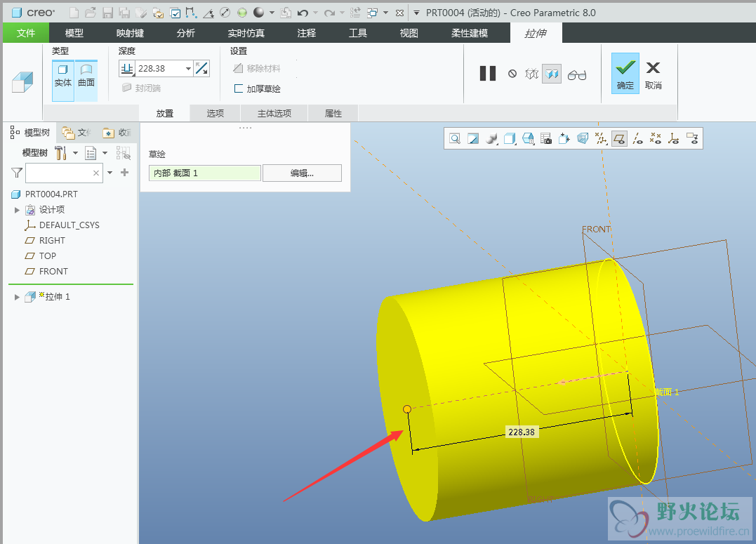756x544 pixels.
Task: Click the tree columns list icon
Action: pos(91,153)
